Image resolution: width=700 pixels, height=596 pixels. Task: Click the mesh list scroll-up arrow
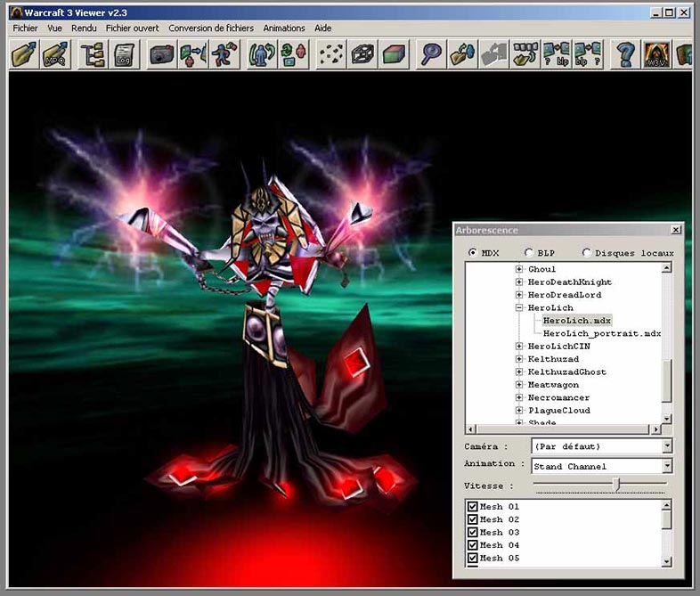click(666, 505)
